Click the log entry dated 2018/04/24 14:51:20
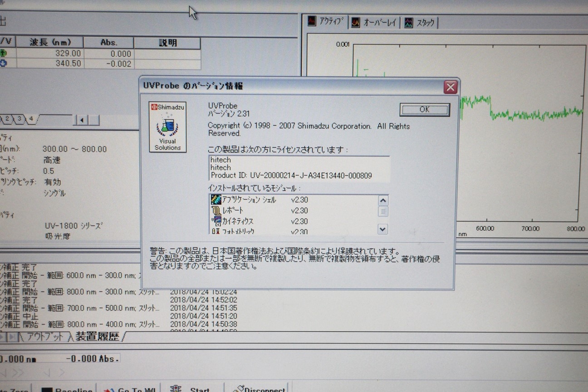Image resolution: width=588 pixels, height=392 pixels. (118, 316)
